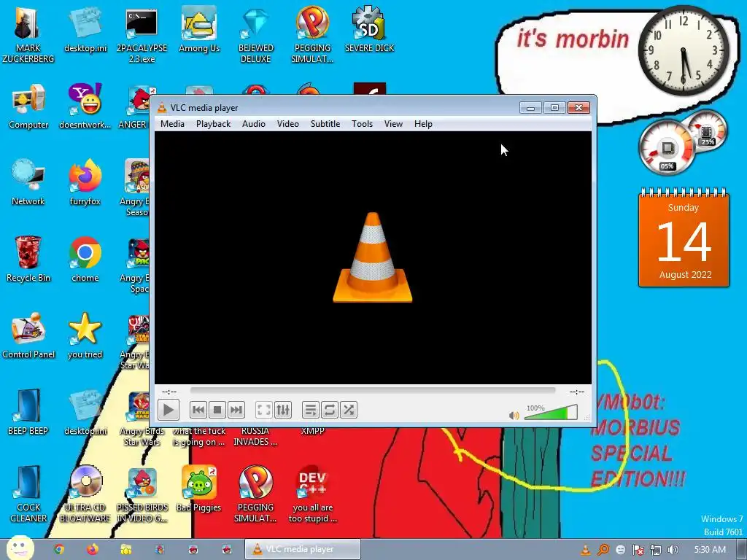Click the analog clock gadget
The width and height of the screenshot is (747, 560).
683,50
